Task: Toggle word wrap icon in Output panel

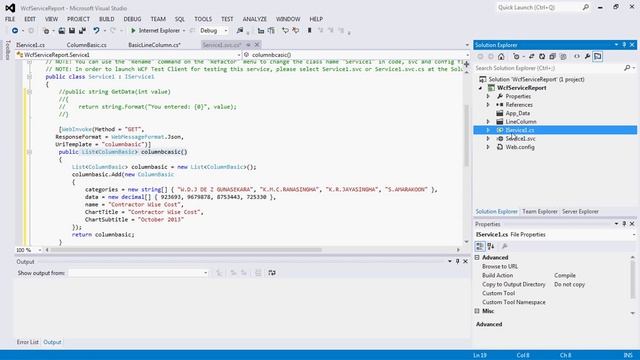Action: tap(272, 273)
